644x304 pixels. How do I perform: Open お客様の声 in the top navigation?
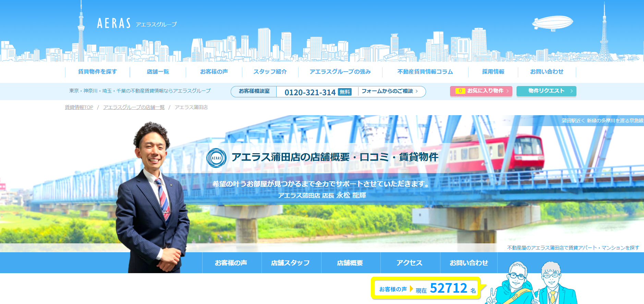click(x=214, y=72)
